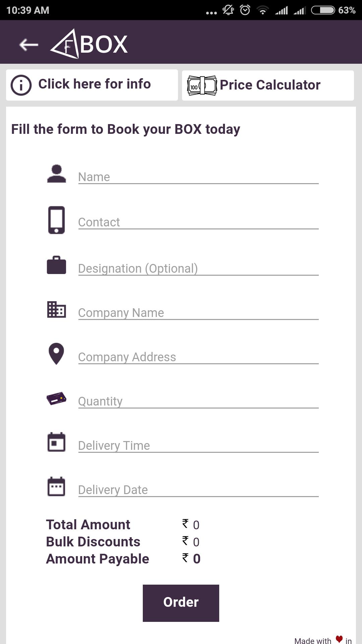
Task: Tap the banknote price calculator icon
Action: click(202, 86)
